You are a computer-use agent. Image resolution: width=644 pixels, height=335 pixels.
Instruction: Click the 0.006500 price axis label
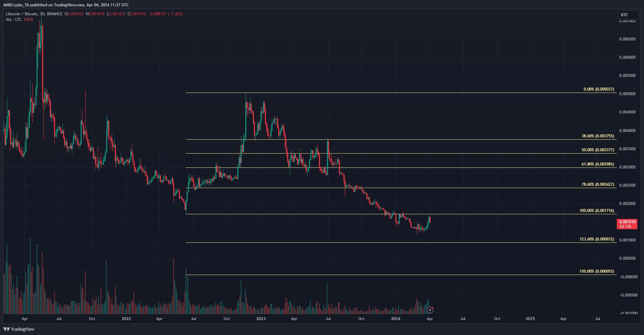627,39
